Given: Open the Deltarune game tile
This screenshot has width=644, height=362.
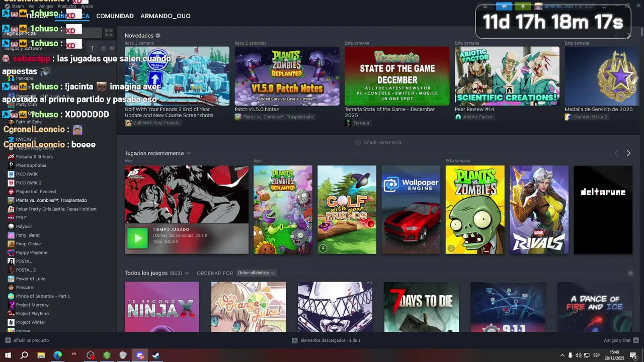Looking at the screenshot, I should coord(603,210).
